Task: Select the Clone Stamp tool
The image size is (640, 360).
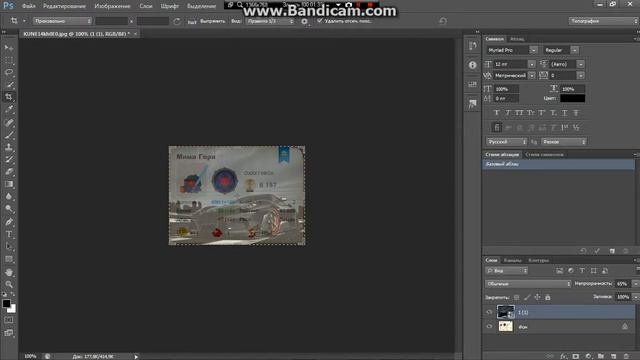Action: coord(9,147)
